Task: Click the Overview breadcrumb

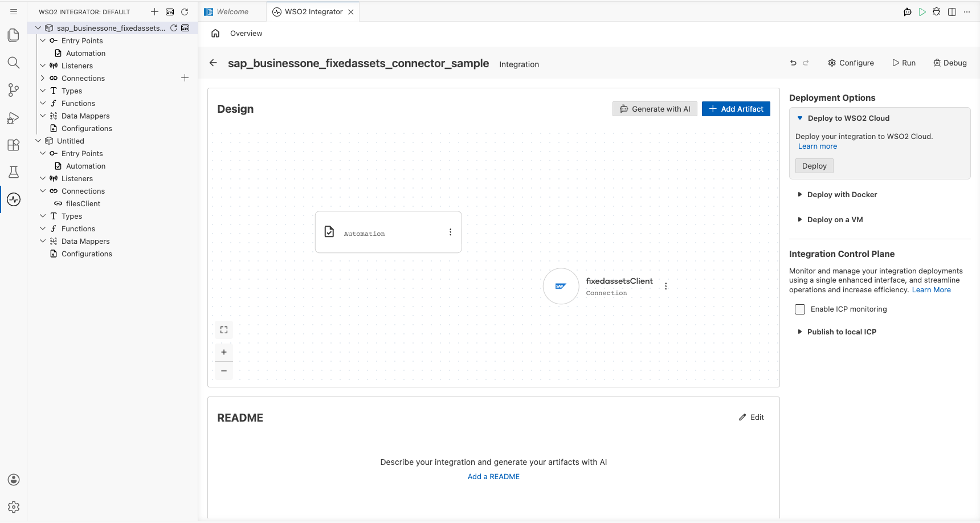Action: point(246,34)
